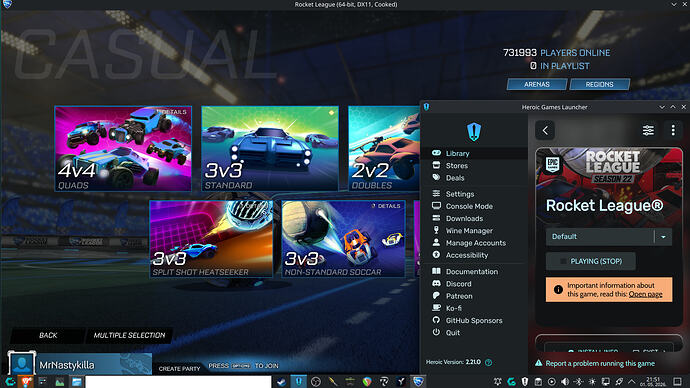This screenshot has height=388, width=690.
Task: Open REGIONS in Rocket League
Action: 599,84
